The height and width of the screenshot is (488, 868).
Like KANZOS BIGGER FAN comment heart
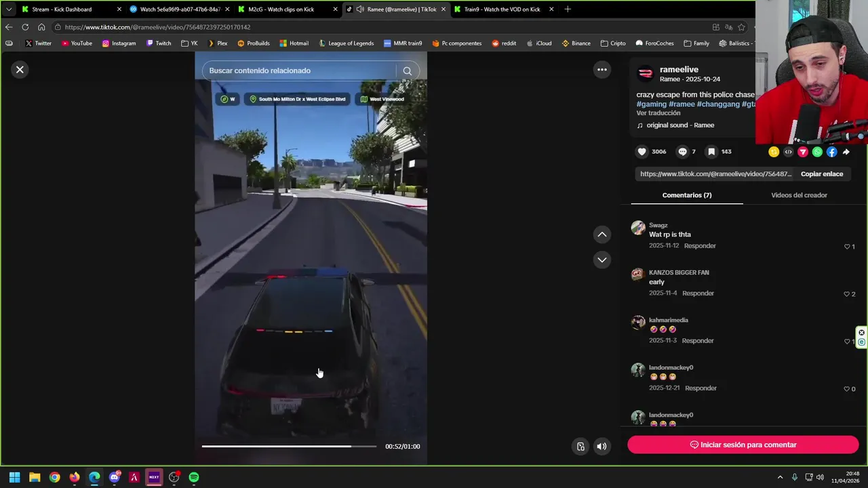point(847,294)
